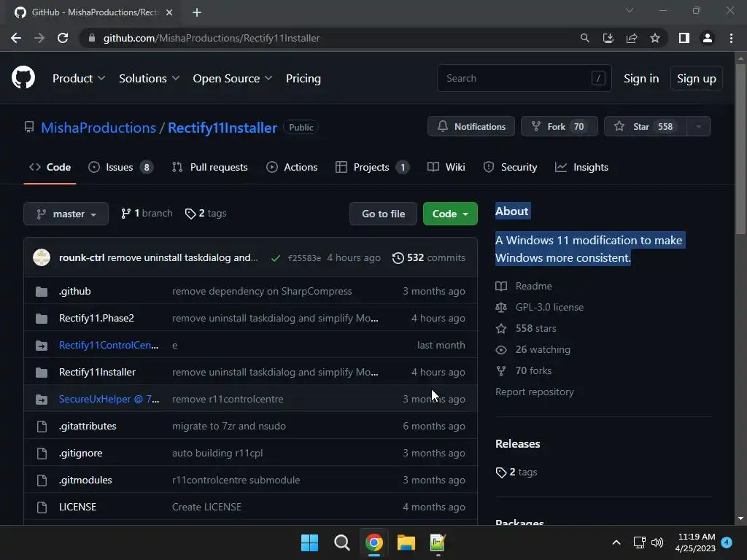The image size is (747, 560).
Task: Click the green check status icon on commit
Action: point(275,258)
